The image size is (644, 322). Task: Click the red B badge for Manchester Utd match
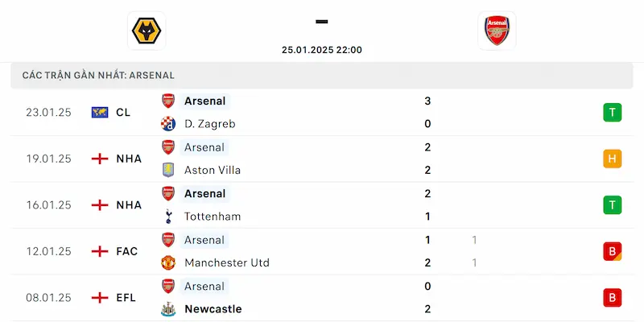tap(612, 251)
